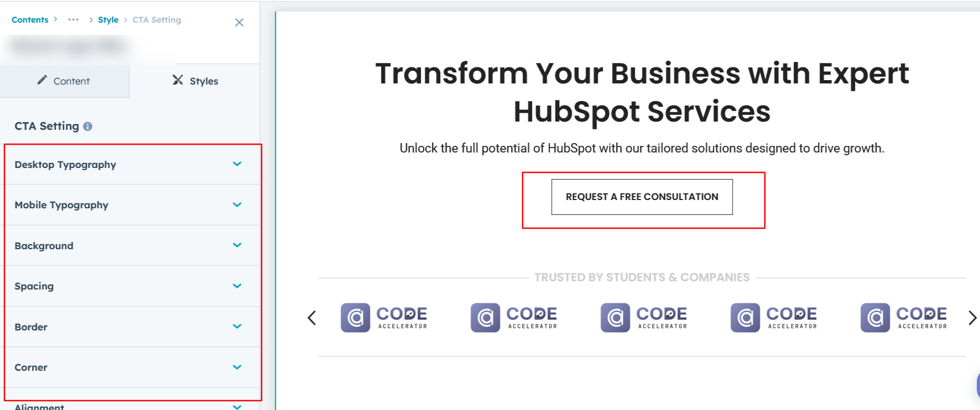Expand the Spacing settings section

coord(237,286)
